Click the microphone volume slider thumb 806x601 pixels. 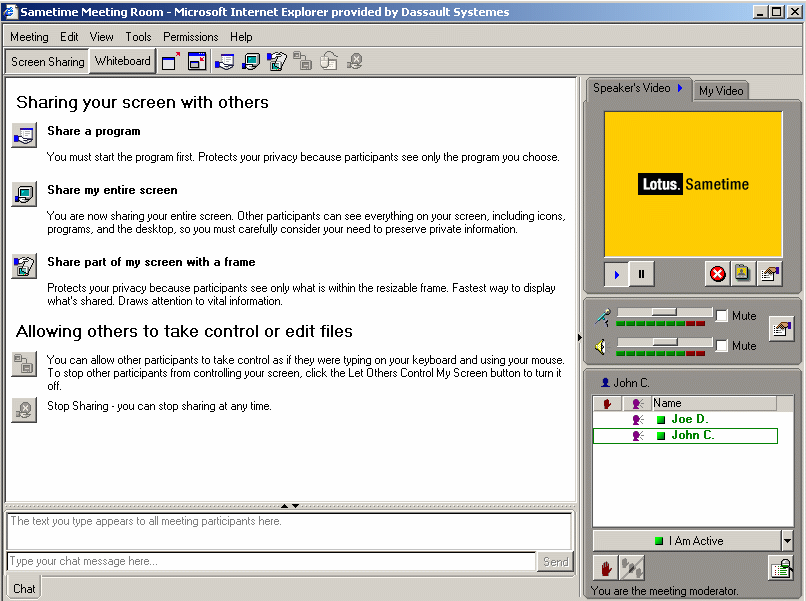(664, 312)
